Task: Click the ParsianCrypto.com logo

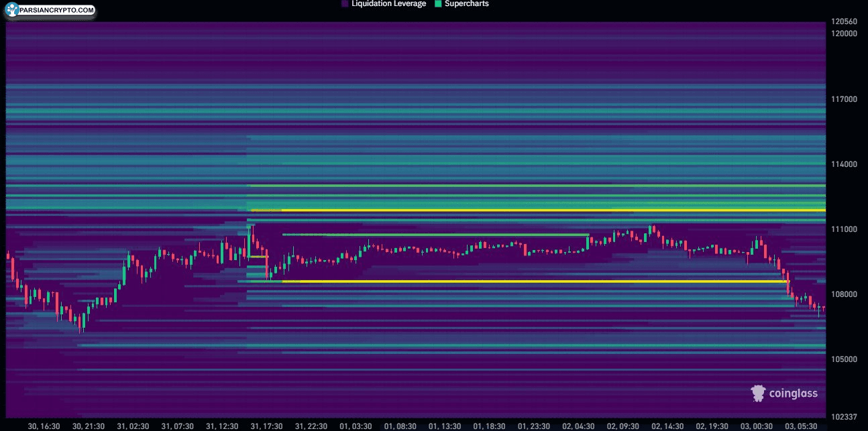Action: [x=48, y=11]
